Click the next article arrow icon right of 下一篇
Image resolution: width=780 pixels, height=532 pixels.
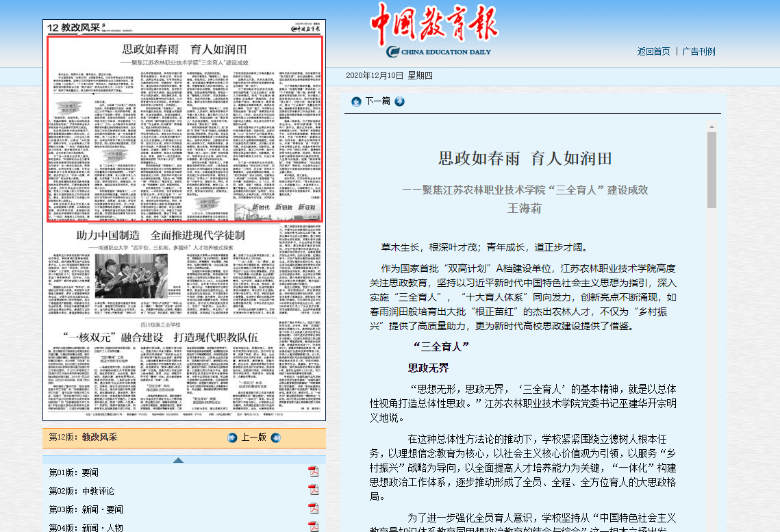point(399,101)
